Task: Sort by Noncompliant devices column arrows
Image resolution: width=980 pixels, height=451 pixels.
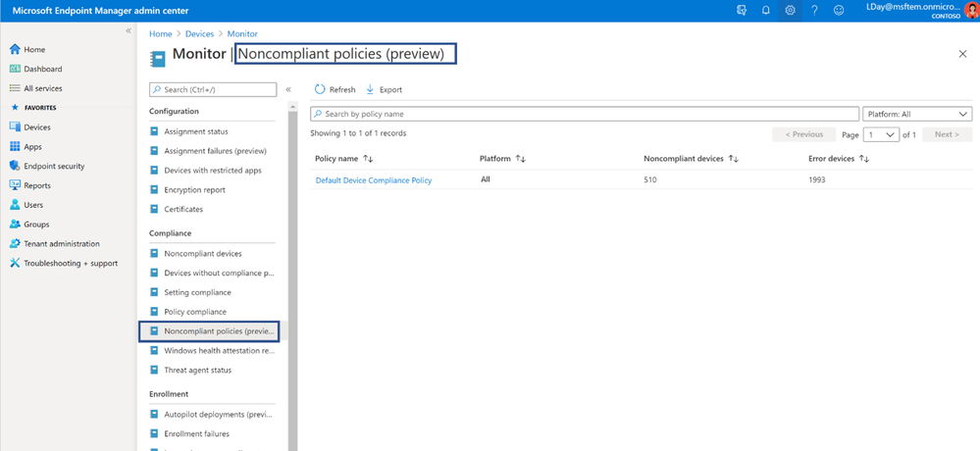Action: [x=734, y=159]
